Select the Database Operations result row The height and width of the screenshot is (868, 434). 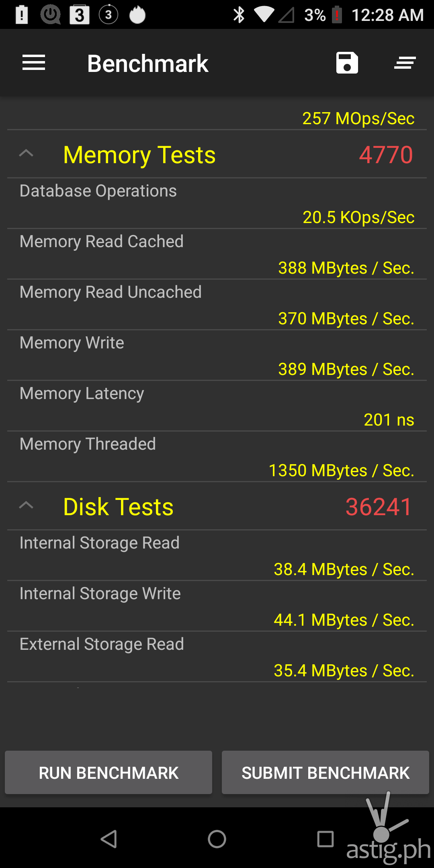pyautogui.click(x=217, y=204)
